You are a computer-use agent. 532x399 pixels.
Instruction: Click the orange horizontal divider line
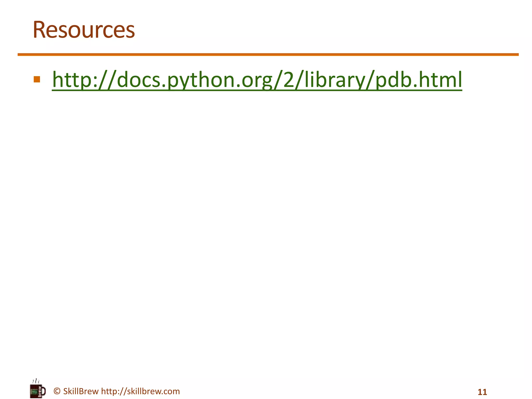[x=268, y=55]
